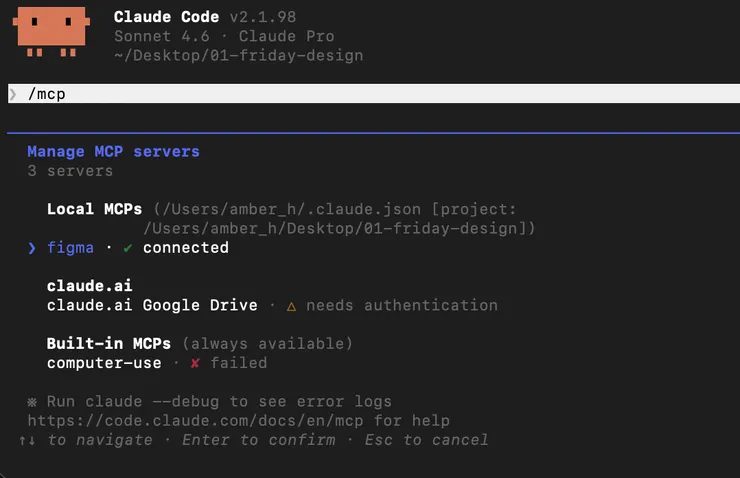Image resolution: width=740 pixels, height=478 pixels.
Task: Click the blue selection arrow beside figma
Action: [x=32, y=248]
